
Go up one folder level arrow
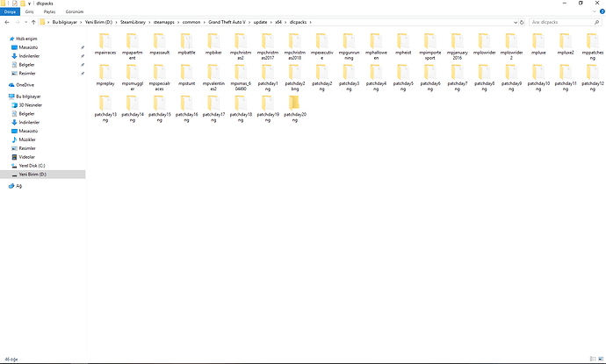click(x=33, y=23)
